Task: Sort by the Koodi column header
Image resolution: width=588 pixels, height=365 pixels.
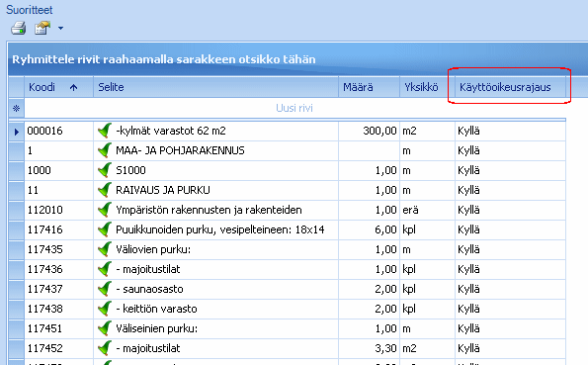Action: (58, 87)
